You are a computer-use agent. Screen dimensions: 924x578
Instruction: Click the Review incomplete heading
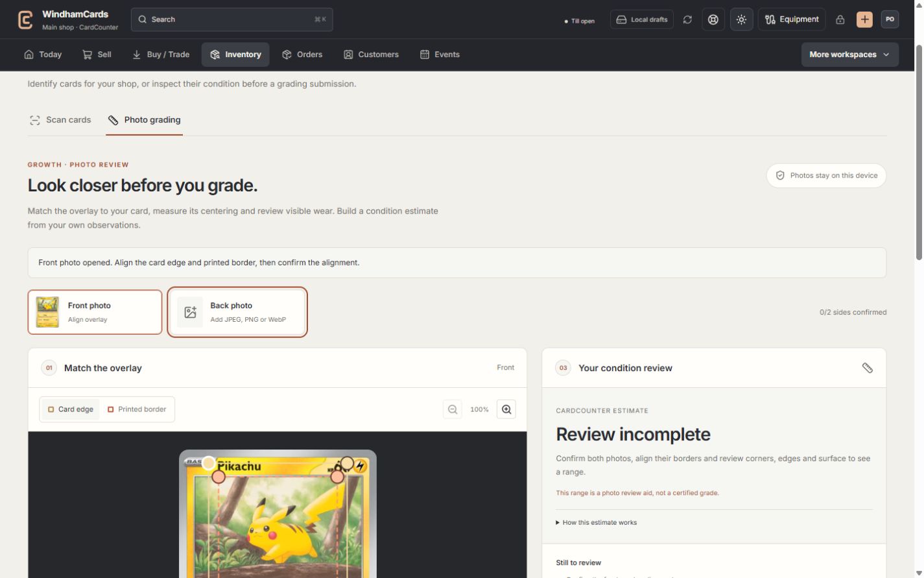pos(633,434)
